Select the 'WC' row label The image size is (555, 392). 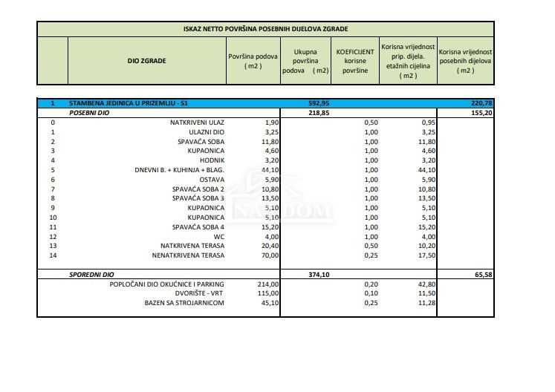coord(219,237)
